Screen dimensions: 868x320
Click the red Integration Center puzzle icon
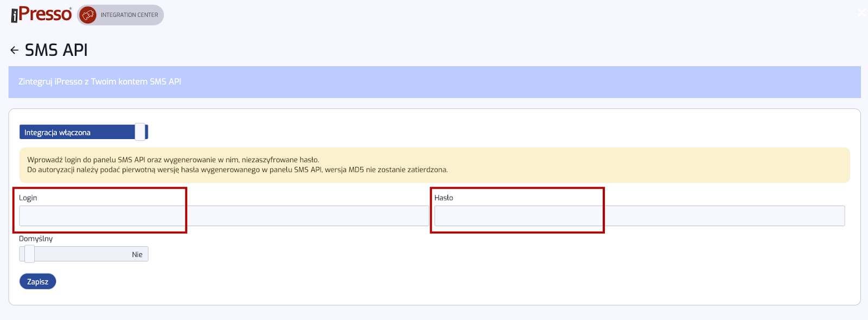(x=88, y=15)
